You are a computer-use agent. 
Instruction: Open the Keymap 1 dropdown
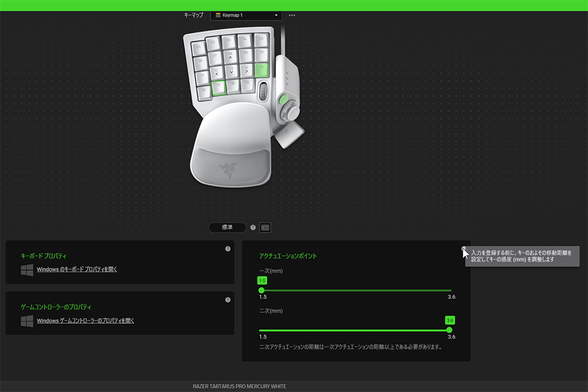tap(246, 15)
